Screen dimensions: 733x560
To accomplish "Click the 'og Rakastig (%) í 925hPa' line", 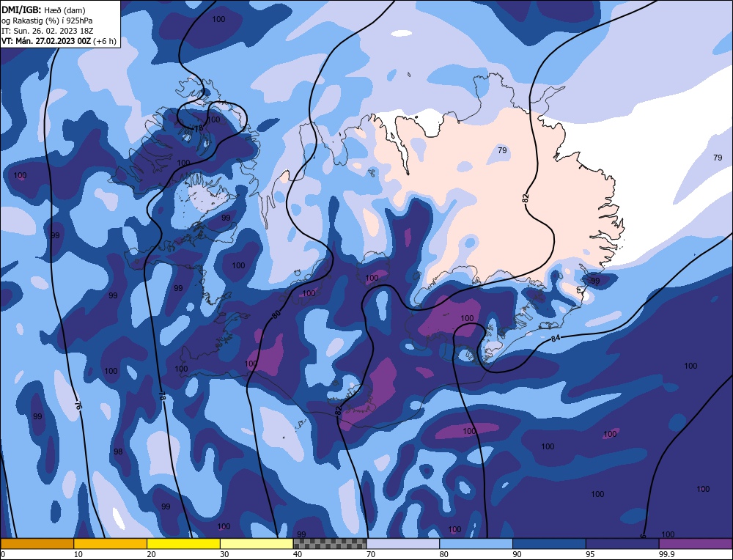I will [47, 20].
